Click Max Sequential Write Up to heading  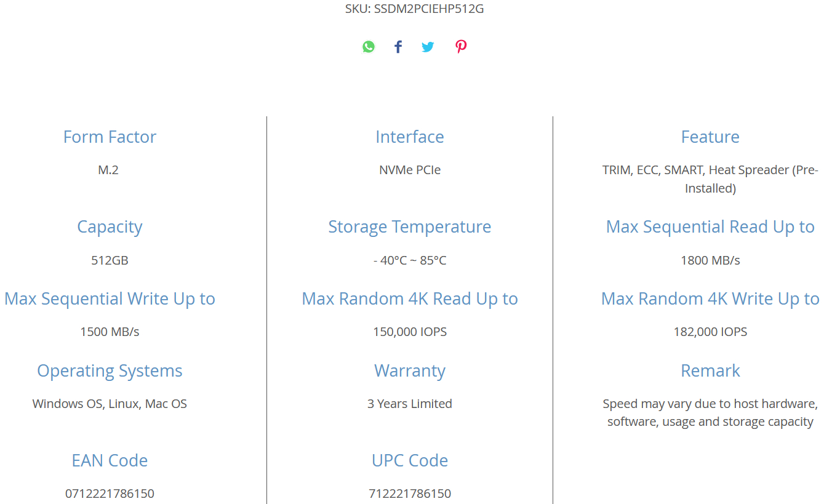coord(110,299)
